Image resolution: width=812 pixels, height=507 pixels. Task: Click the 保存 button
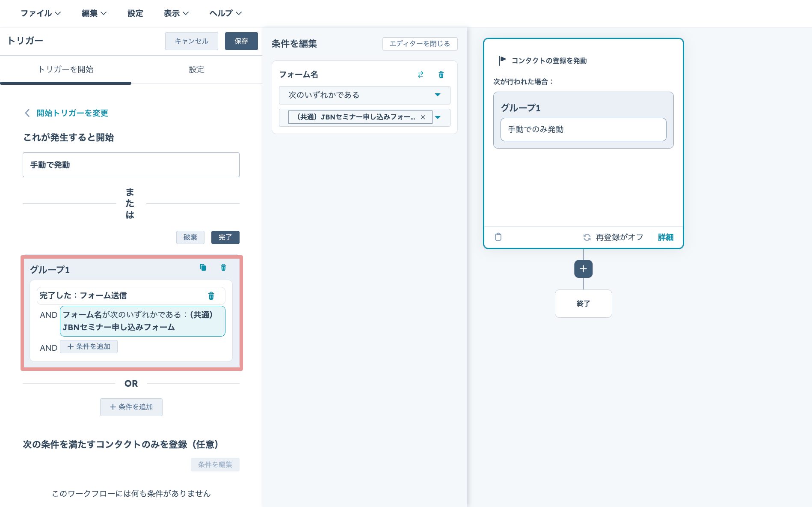click(x=241, y=41)
